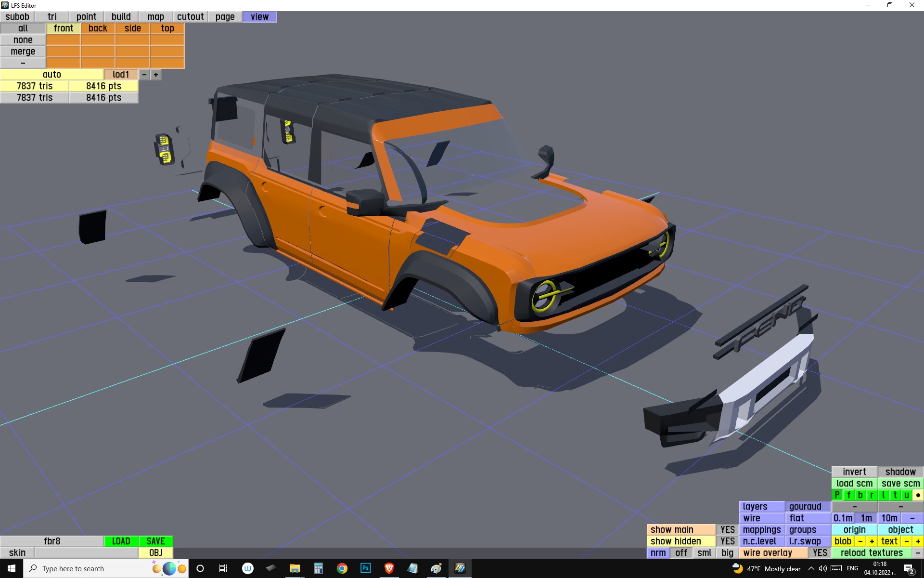
Task: Open the view tab
Action: tap(259, 17)
